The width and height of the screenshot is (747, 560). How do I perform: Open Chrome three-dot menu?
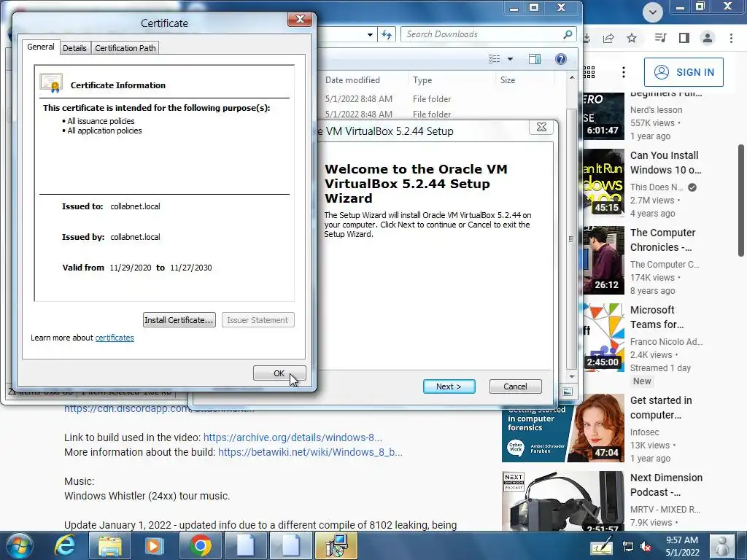(731, 38)
